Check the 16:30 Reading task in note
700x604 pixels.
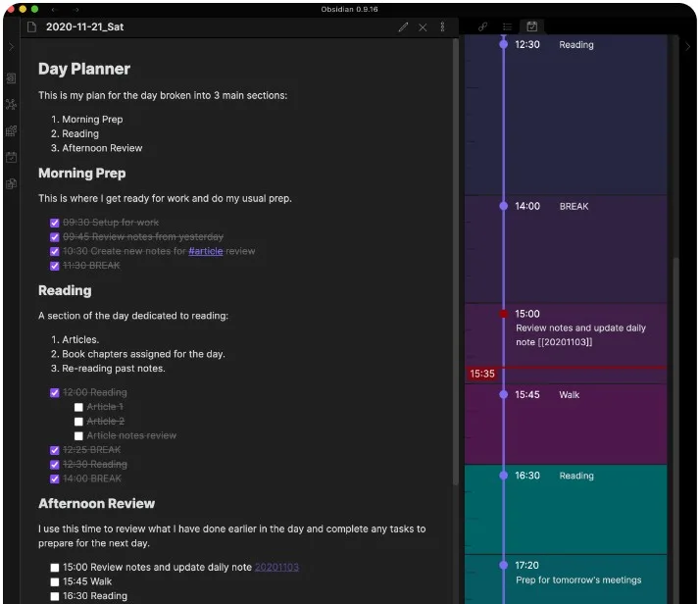pyautogui.click(x=55, y=596)
